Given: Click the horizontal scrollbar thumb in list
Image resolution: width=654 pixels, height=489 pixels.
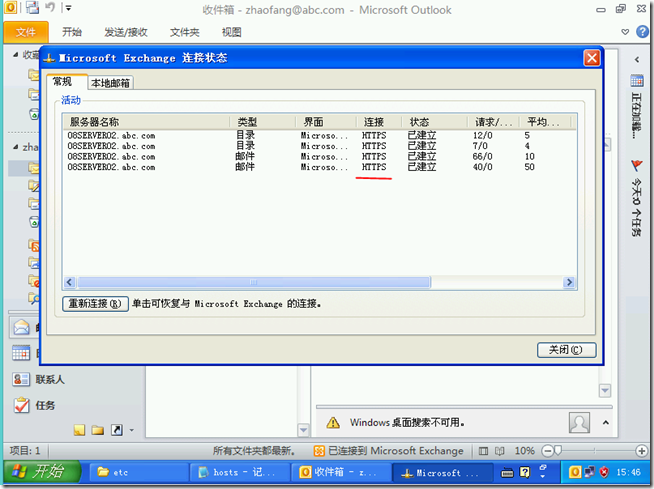Looking at the screenshot, I should (254, 282).
